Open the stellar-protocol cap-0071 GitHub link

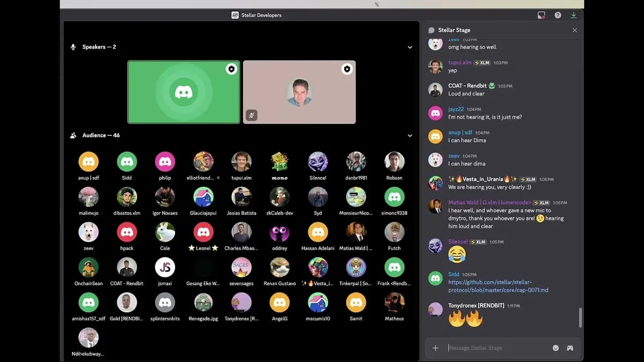click(498, 286)
